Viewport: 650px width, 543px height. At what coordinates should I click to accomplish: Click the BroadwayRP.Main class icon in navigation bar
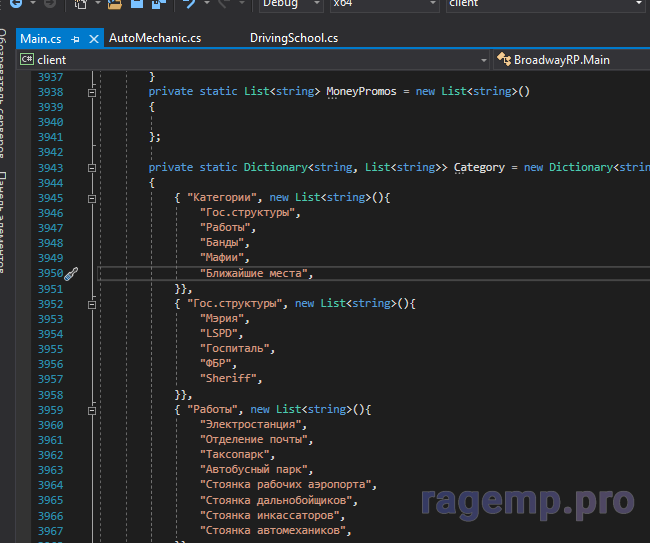pos(503,60)
